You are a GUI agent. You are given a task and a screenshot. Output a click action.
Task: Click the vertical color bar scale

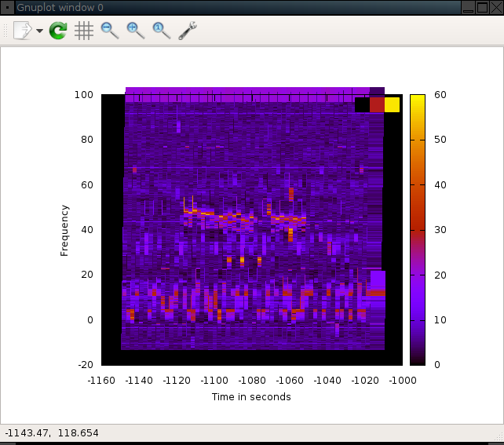click(418, 229)
